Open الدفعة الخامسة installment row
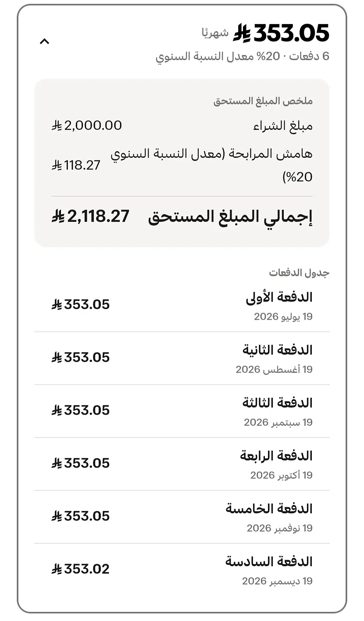This screenshot has width=364, height=621. click(x=182, y=517)
